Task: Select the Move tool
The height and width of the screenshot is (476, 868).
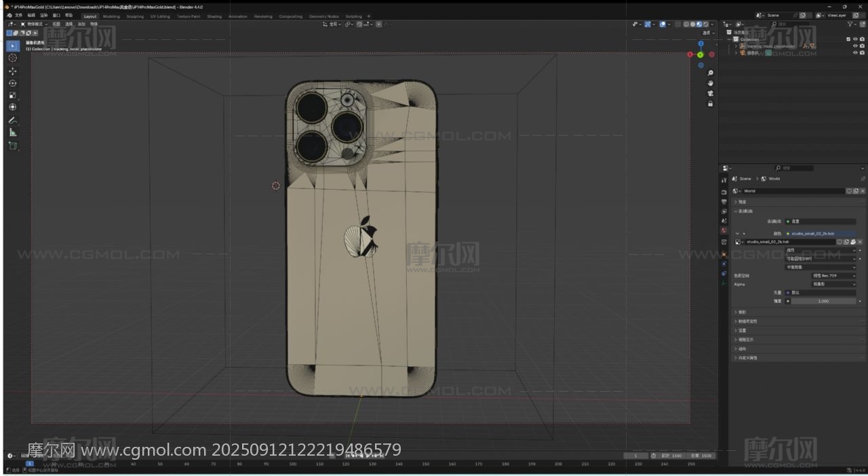Action: (13, 71)
